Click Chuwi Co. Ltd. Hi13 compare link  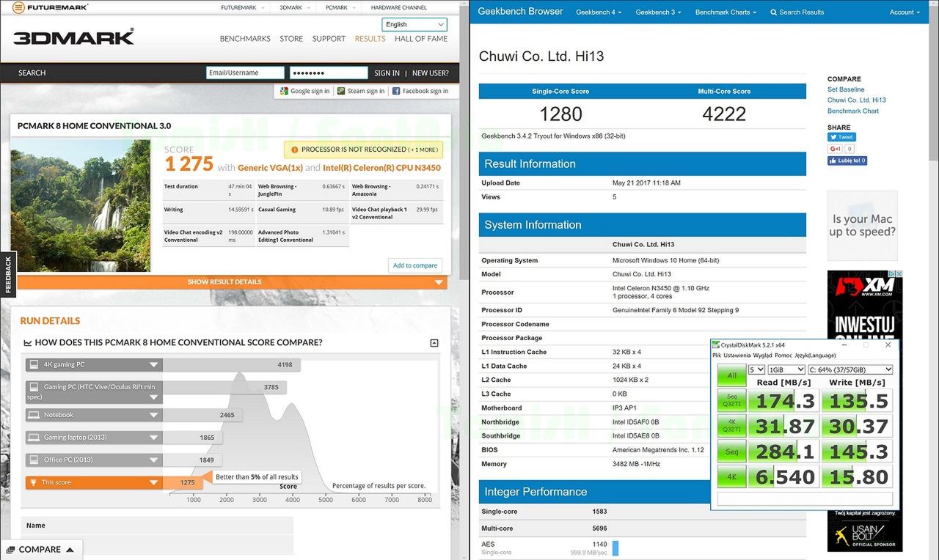point(856,100)
